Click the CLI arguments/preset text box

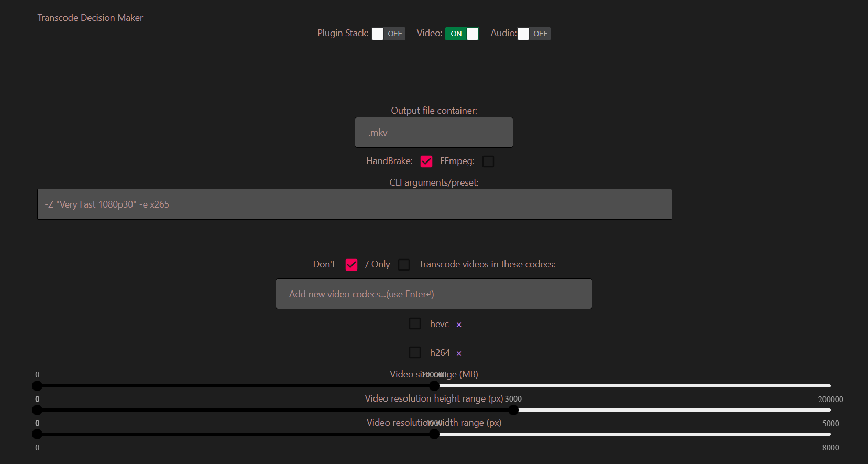point(354,204)
